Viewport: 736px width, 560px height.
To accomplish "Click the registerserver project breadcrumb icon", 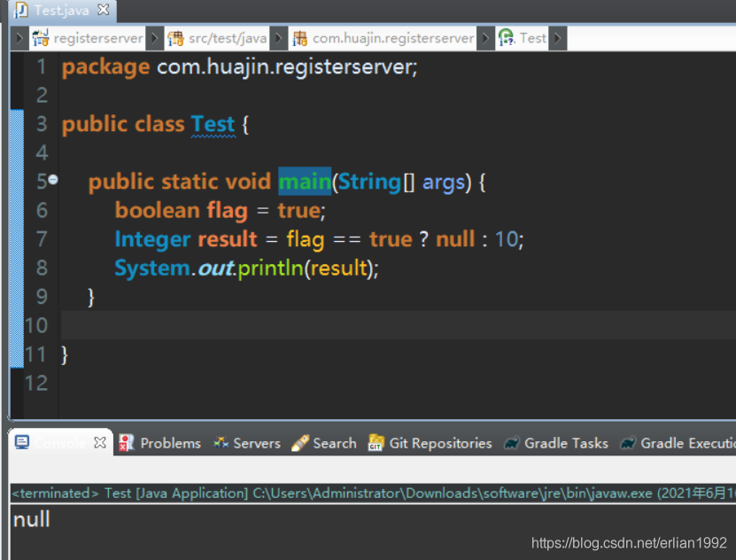I will pyautogui.click(x=41, y=38).
